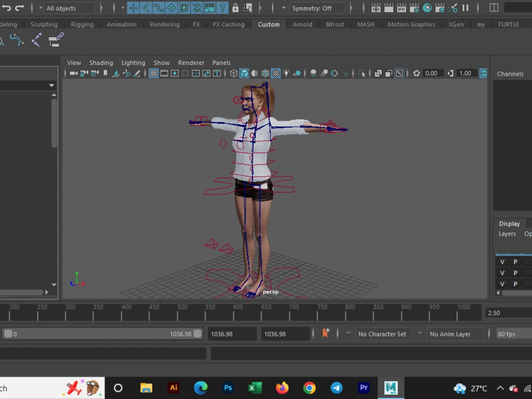The image size is (532, 399).
Task: Switch to the Sculpting shelf tab
Action: tap(44, 24)
